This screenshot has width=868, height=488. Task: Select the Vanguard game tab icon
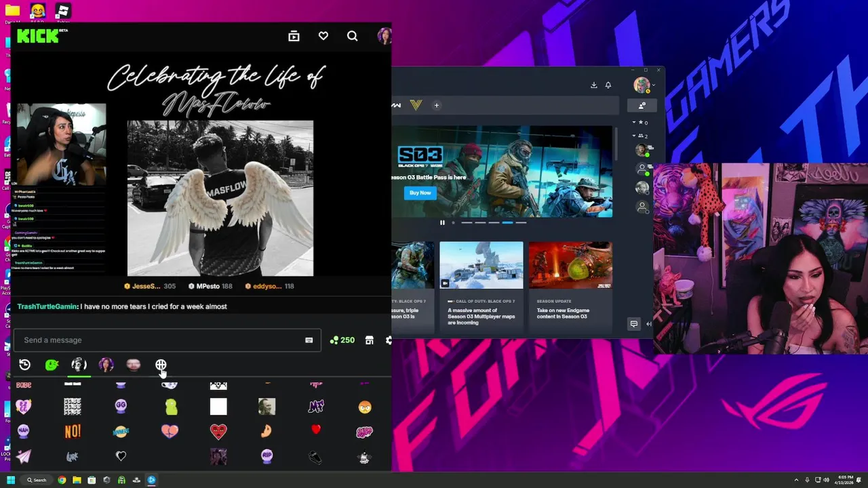coord(416,105)
